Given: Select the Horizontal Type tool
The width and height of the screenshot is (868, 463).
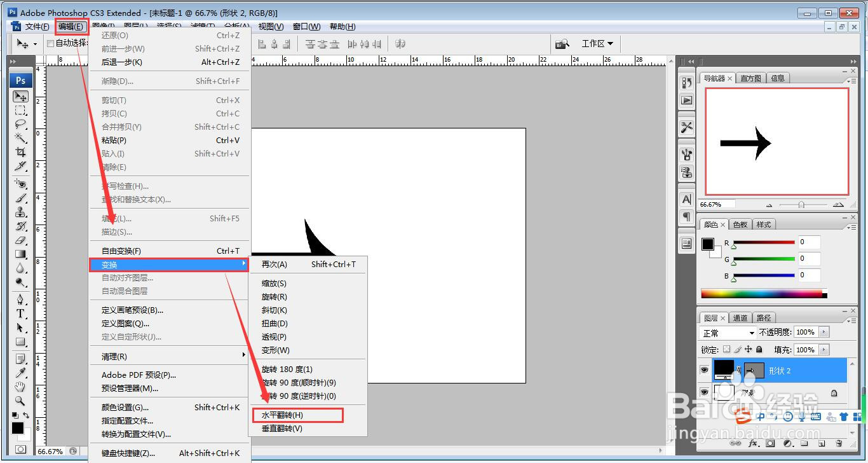Looking at the screenshot, I should coord(21,314).
